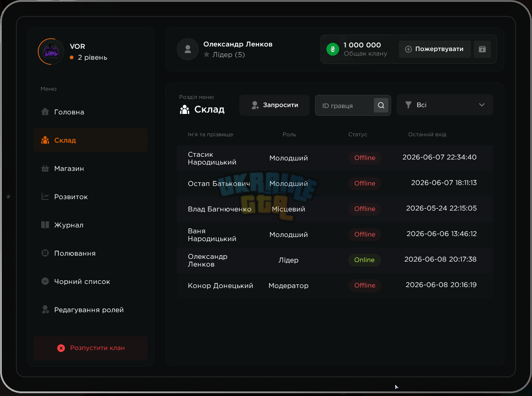Click the Online status badge
The height and width of the screenshot is (396, 532).
point(364,260)
